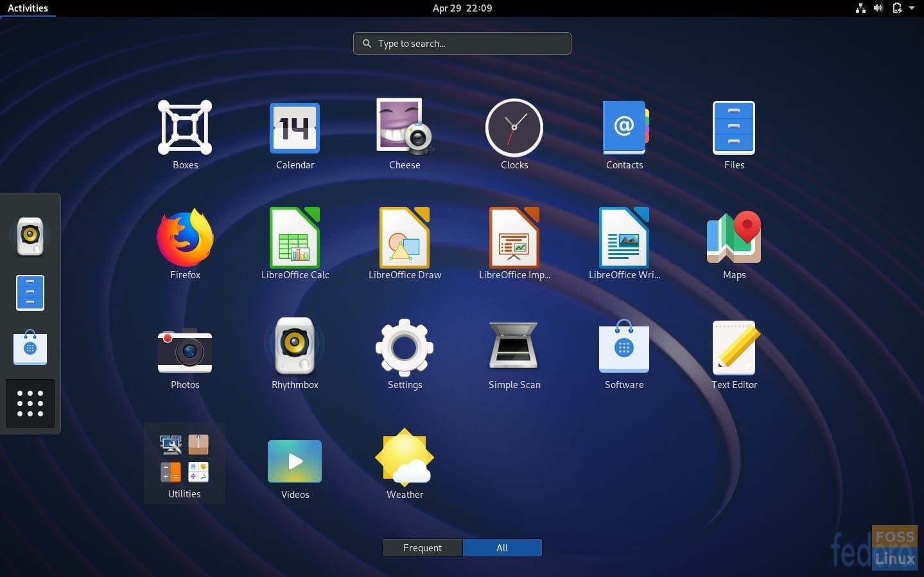Expand the system menu arrow

(912, 8)
